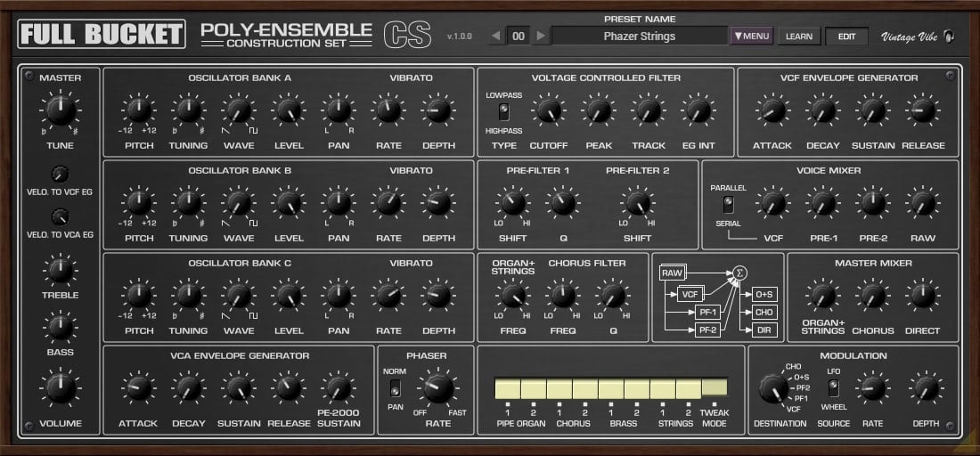Toggle the Phaser Norm/Pan switch

click(x=395, y=388)
